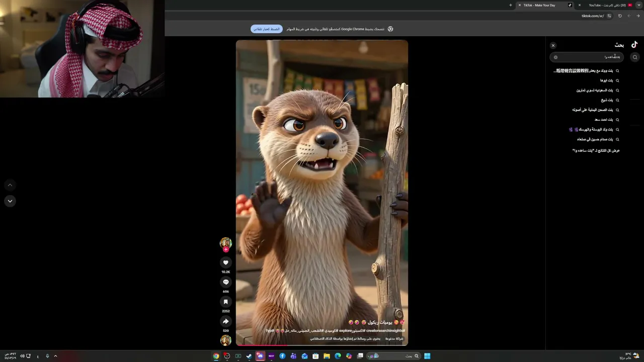Clear the search field text
The image size is (644, 362).
click(555, 57)
